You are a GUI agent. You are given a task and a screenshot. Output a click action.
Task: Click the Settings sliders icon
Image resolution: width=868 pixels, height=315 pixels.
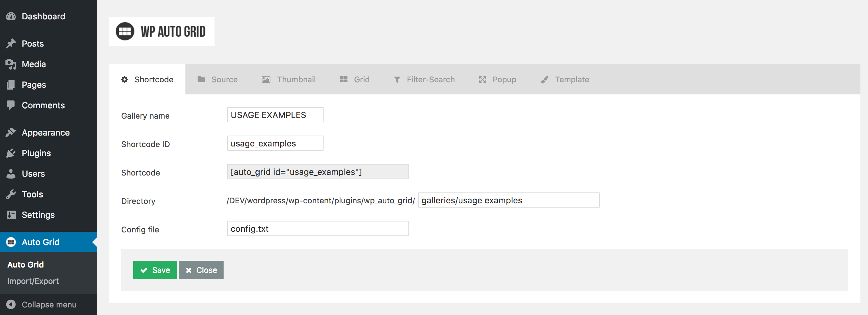11,215
